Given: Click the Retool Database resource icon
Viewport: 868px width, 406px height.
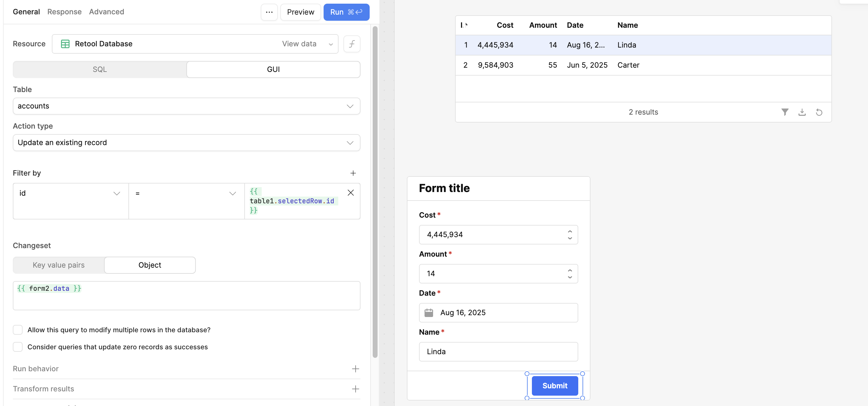Looking at the screenshot, I should (65, 44).
